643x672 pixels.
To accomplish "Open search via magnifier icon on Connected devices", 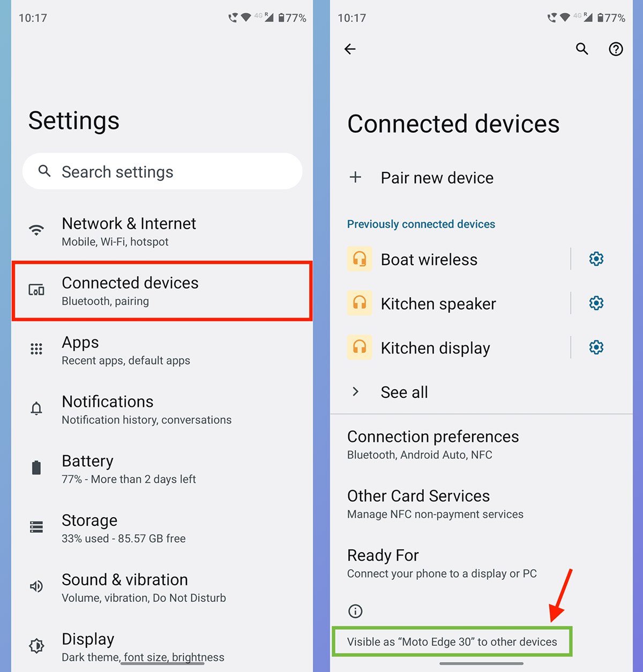I will [582, 49].
